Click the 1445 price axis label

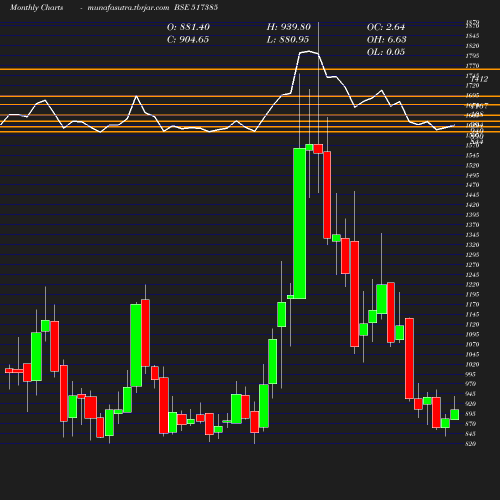click(472, 195)
